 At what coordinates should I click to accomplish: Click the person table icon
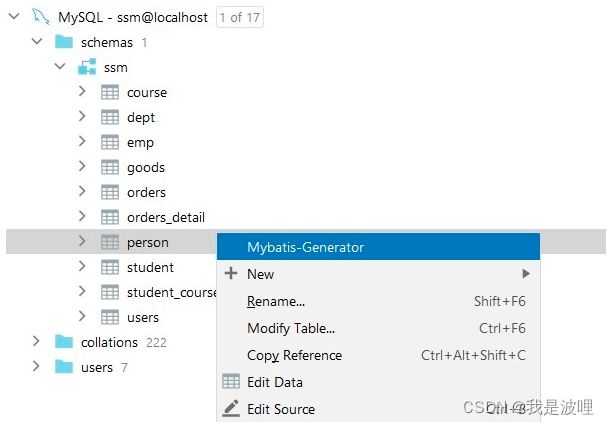tap(110, 242)
